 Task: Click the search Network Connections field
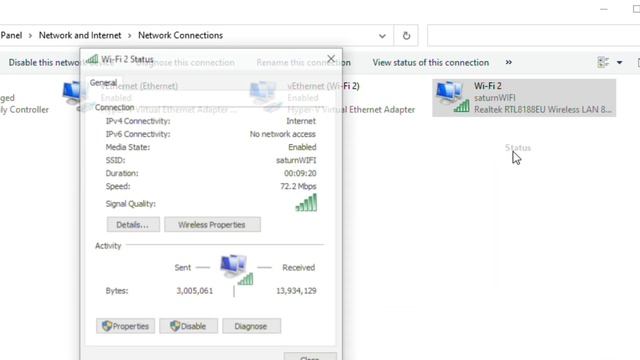[x=533, y=36]
